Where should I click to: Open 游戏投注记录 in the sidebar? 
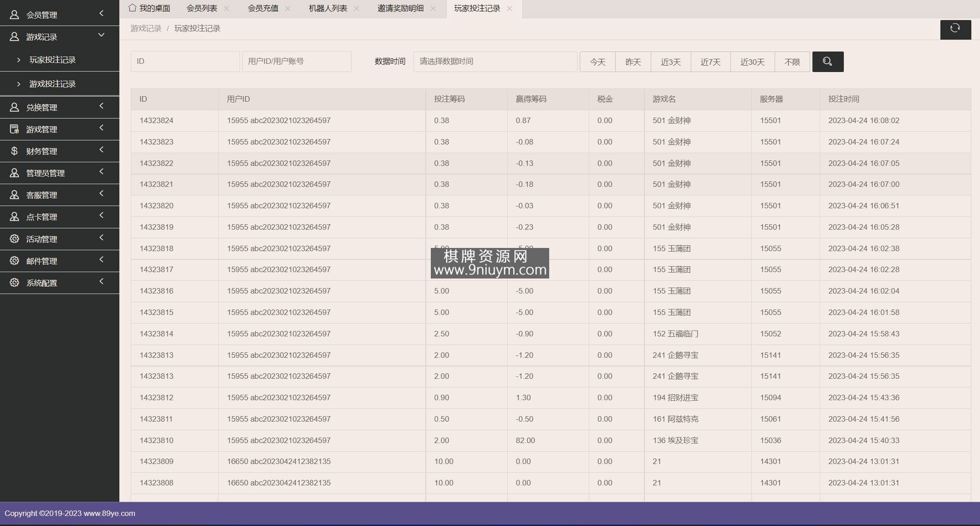pos(52,84)
